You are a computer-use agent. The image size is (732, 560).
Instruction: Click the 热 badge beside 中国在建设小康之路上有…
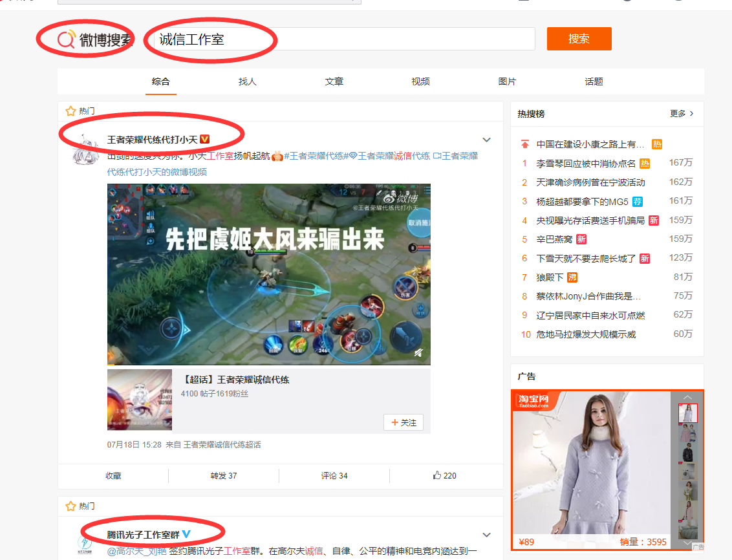click(657, 144)
